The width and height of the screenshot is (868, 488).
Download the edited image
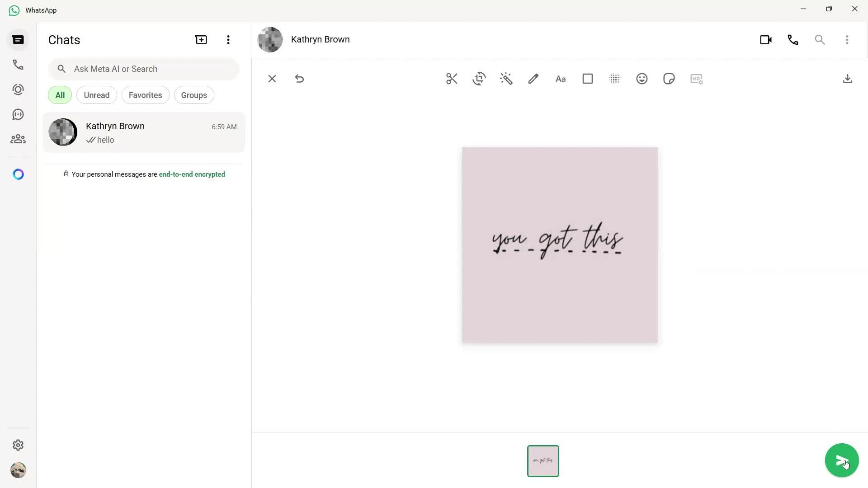click(847, 79)
